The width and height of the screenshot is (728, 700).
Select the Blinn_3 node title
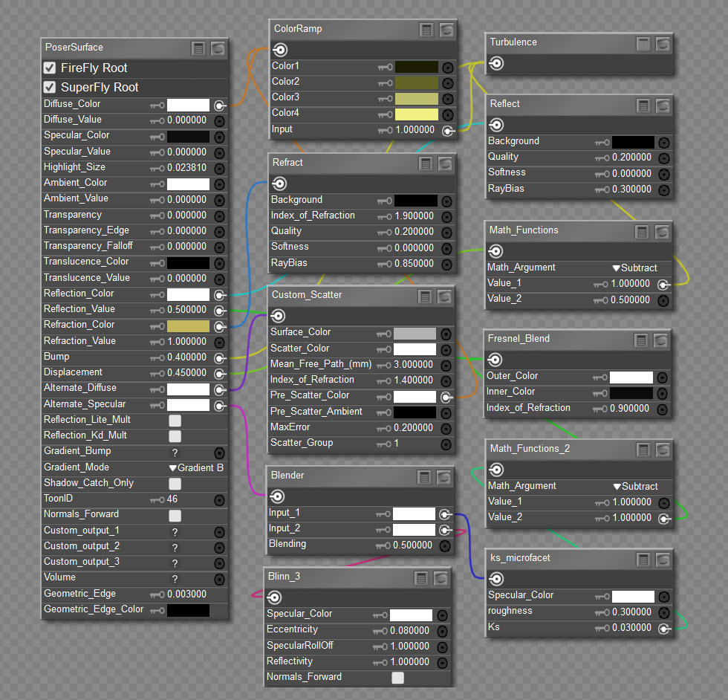[x=284, y=577]
